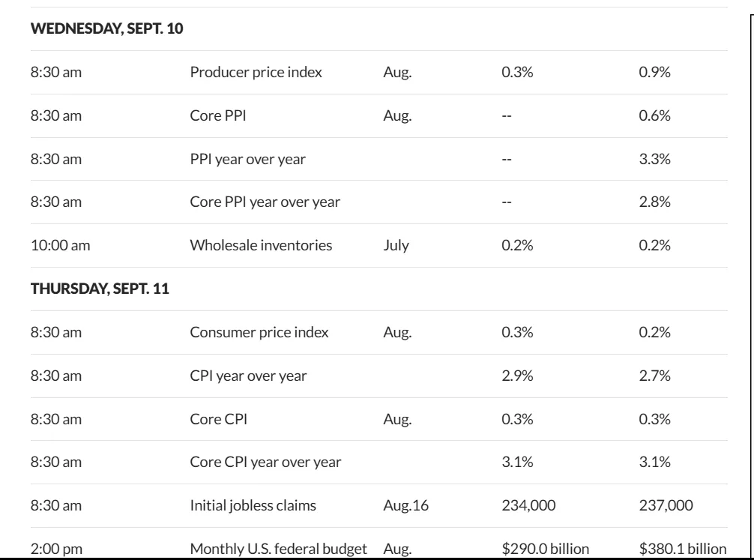Image resolution: width=754 pixels, height=560 pixels.
Task: Click the 2.9% CPI year over year forecast
Action: click(517, 376)
